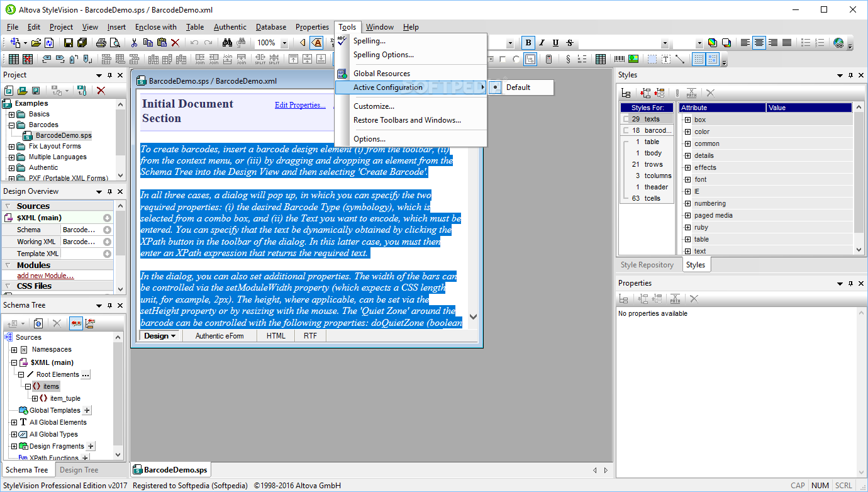This screenshot has height=492, width=868.
Task: Switch to Style Repository tab
Action: (x=647, y=265)
